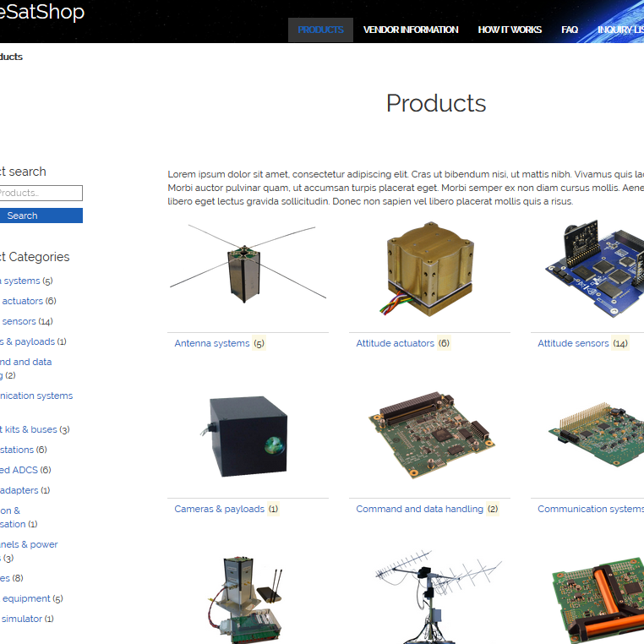Screen dimensions: 644x644
Task: Follow the Cameras & payloads (1) grid link
Action: click(226, 509)
